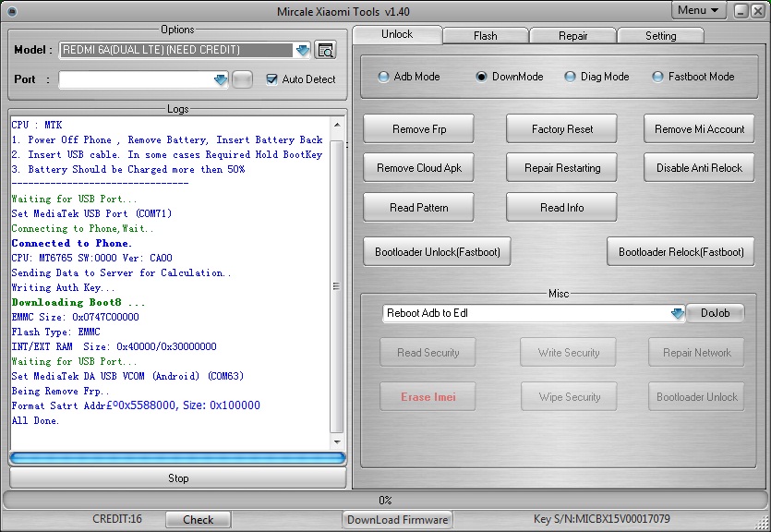Open the Model dropdown arrow
771x532 pixels.
[303, 50]
